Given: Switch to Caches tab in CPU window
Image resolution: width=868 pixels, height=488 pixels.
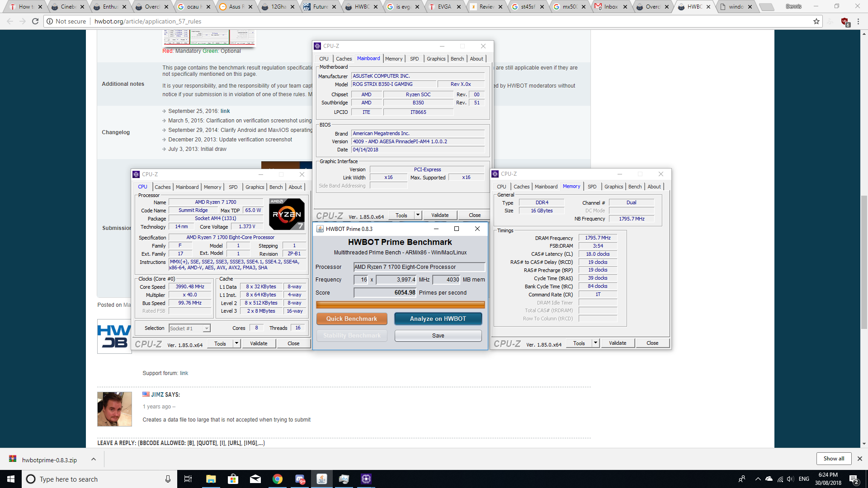Looking at the screenshot, I should (162, 187).
